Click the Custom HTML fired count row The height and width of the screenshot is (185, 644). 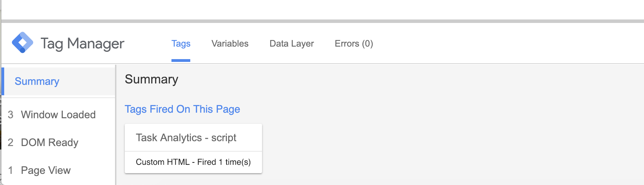coord(193,162)
